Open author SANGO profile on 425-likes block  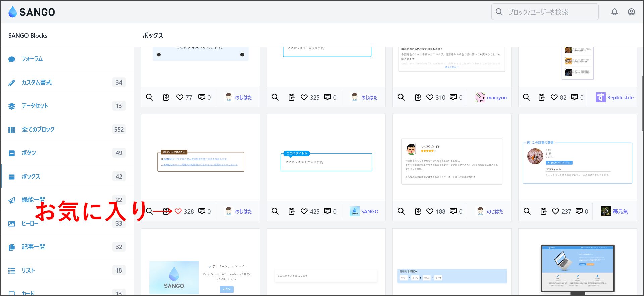(x=364, y=211)
